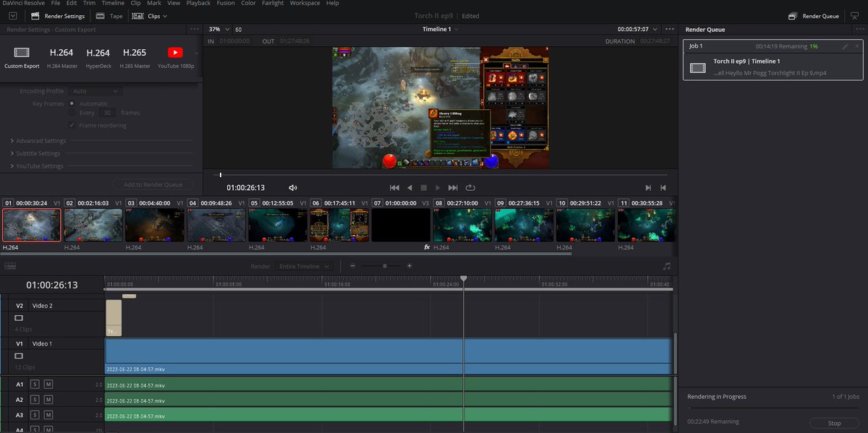Expand more render presets chevron
868x433 pixels.
point(197,53)
